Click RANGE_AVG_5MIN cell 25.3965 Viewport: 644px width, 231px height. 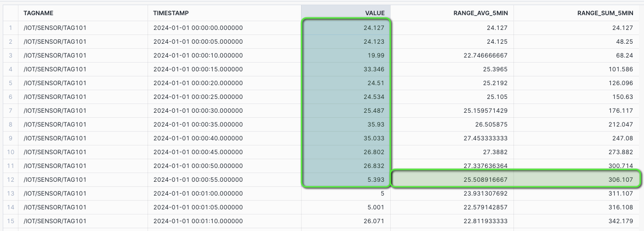(452, 69)
